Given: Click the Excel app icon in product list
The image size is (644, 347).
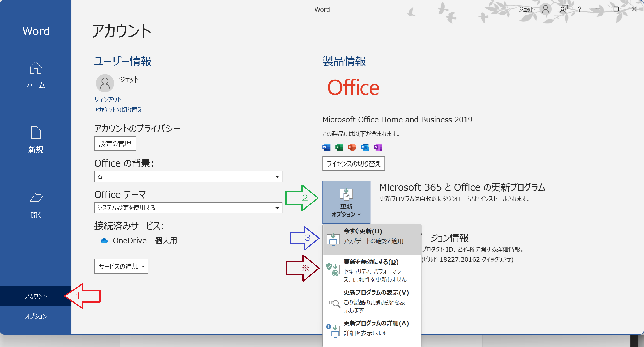Looking at the screenshot, I should point(339,147).
